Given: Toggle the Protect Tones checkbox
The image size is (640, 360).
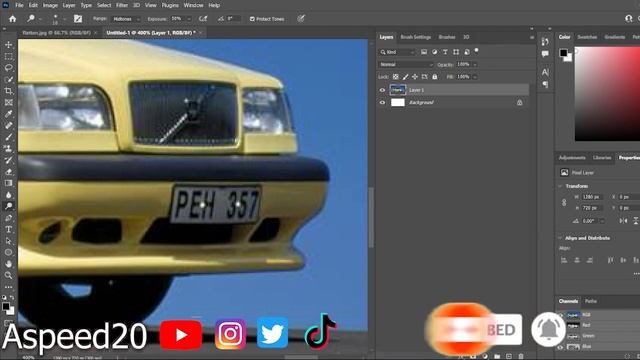Looking at the screenshot, I should [x=252, y=19].
